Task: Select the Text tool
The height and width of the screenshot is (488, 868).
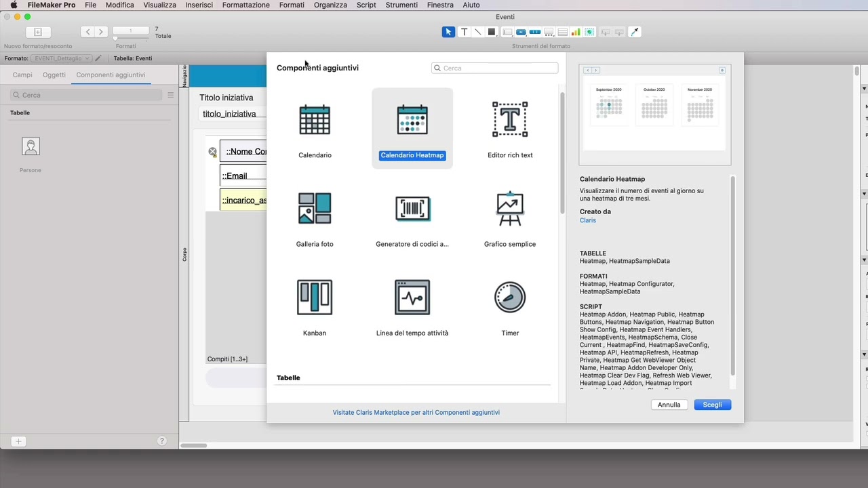Action: coord(464,32)
